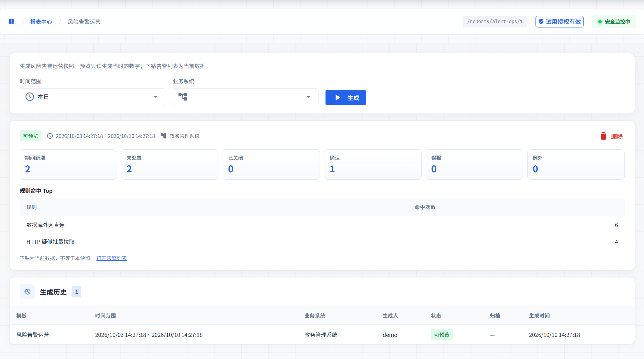644x359 pixels.
Task: Click the tree icon beside 教务管理系统 in snapshot
Action: point(163,136)
